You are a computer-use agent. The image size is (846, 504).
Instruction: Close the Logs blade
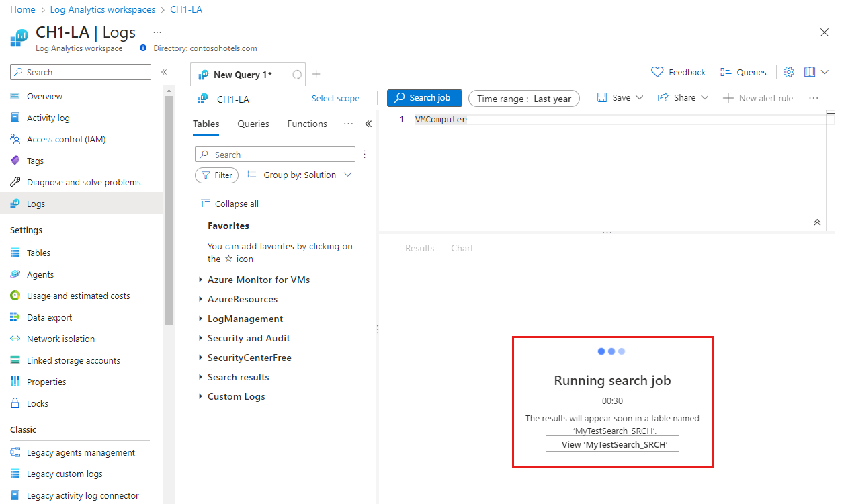[x=824, y=32]
